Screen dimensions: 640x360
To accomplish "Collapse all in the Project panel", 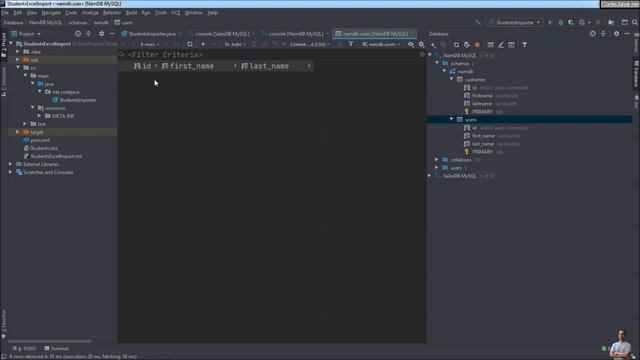I will coord(89,34).
